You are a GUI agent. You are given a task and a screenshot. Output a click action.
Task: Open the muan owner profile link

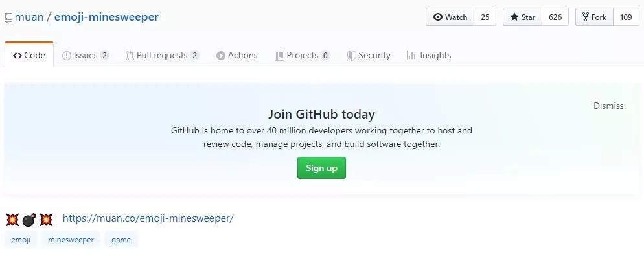(x=29, y=17)
